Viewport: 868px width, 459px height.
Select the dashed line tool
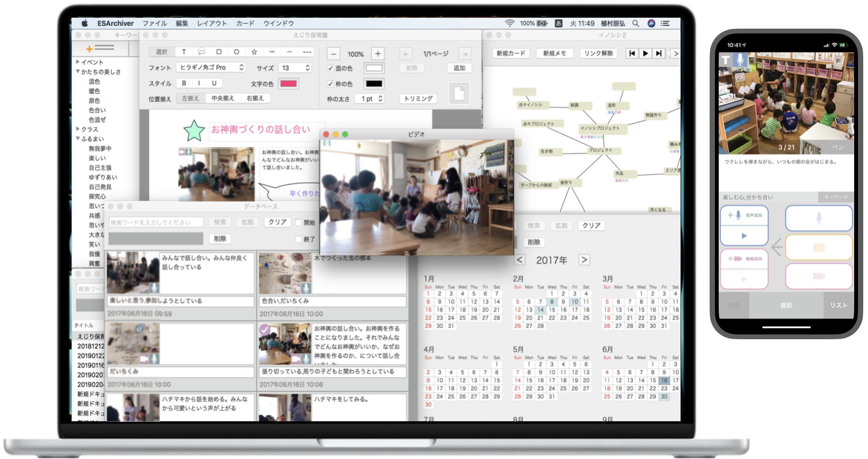pos(307,52)
